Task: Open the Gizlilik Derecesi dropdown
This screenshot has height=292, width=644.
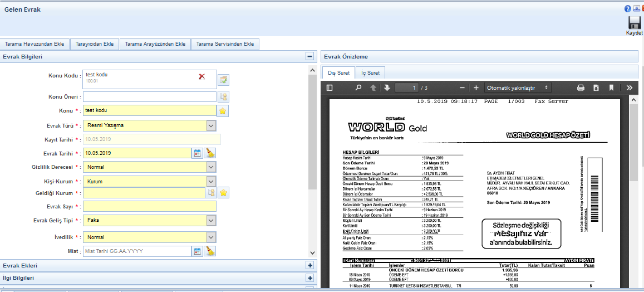Action: pyautogui.click(x=210, y=167)
